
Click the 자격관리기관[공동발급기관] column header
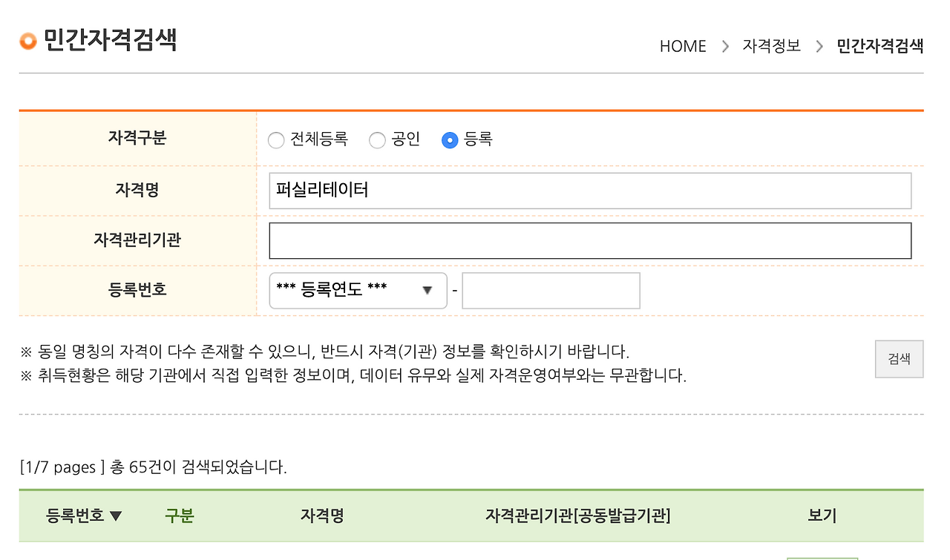coord(577,515)
